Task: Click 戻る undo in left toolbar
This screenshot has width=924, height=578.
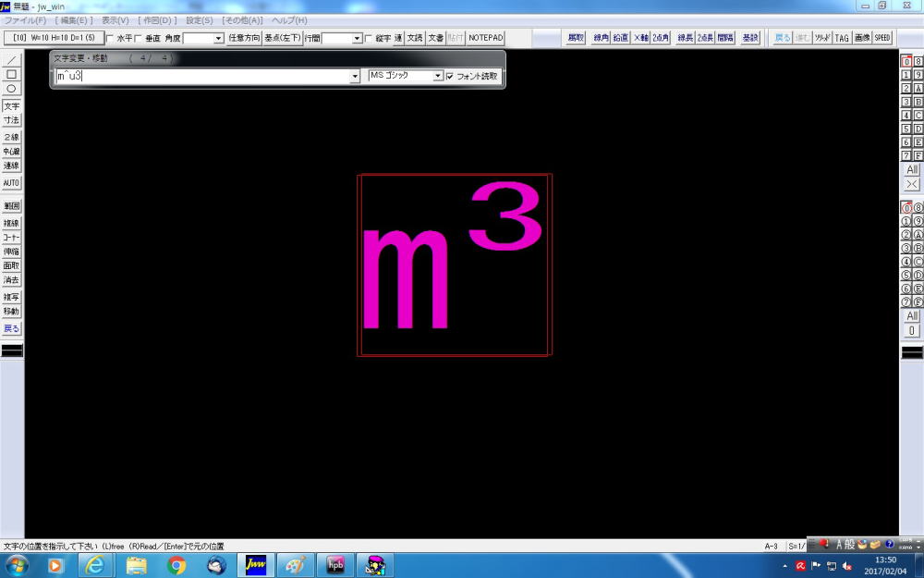Action: click(x=11, y=328)
